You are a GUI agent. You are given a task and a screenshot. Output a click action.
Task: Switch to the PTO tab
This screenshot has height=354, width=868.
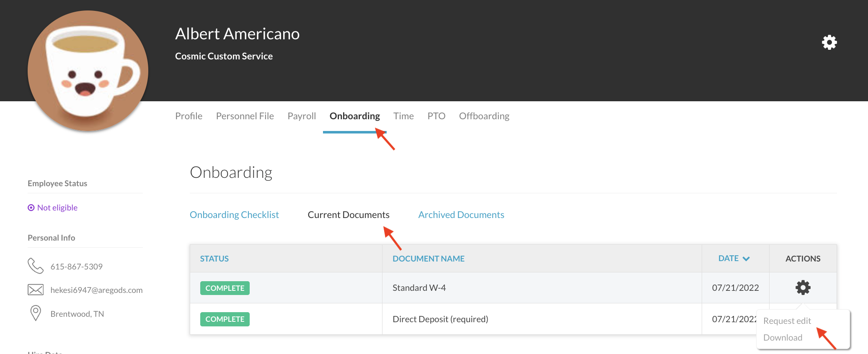(436, 116)
